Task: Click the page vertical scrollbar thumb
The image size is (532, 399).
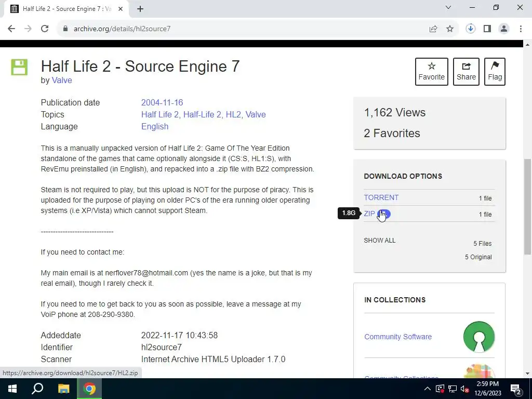Action: coord(527,207)
